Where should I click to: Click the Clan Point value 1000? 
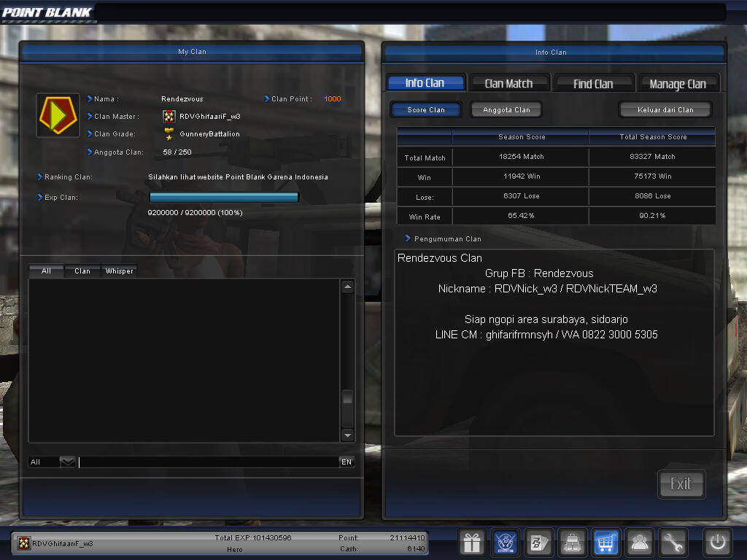pyautogui.click(x=333, y=99)
